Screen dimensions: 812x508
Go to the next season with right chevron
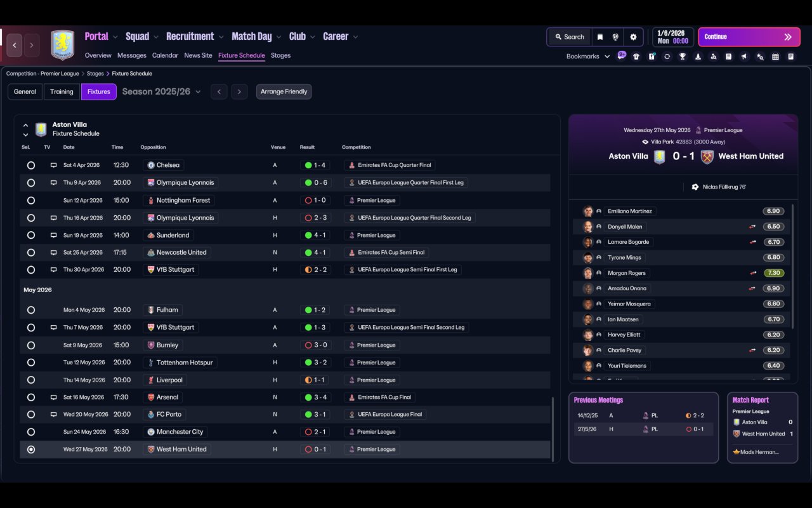239,91
